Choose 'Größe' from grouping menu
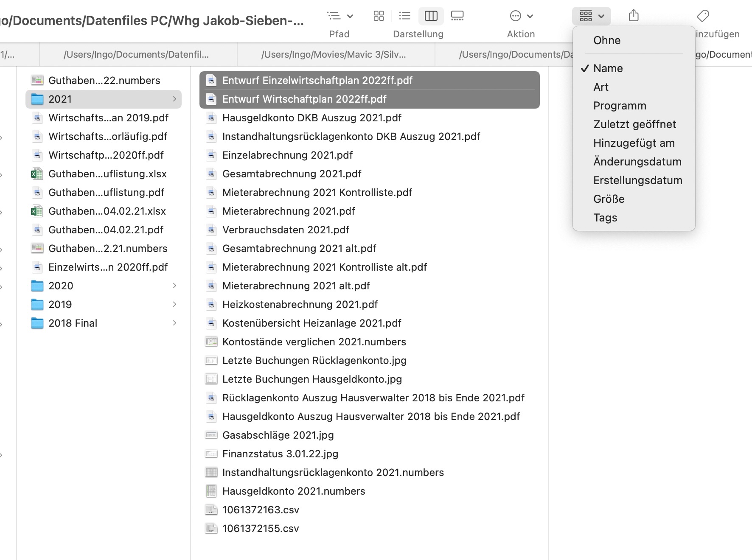This screenshot has height=560, width=752. click(609, 199)
